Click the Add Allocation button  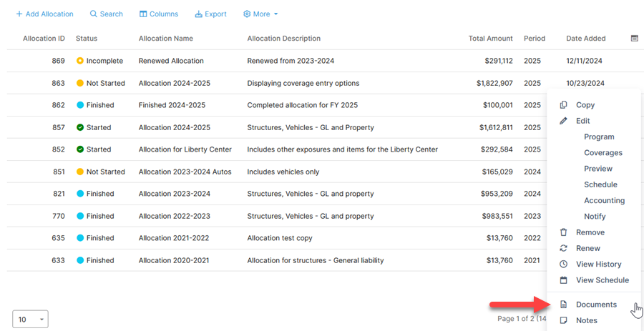tap(44, 14)
